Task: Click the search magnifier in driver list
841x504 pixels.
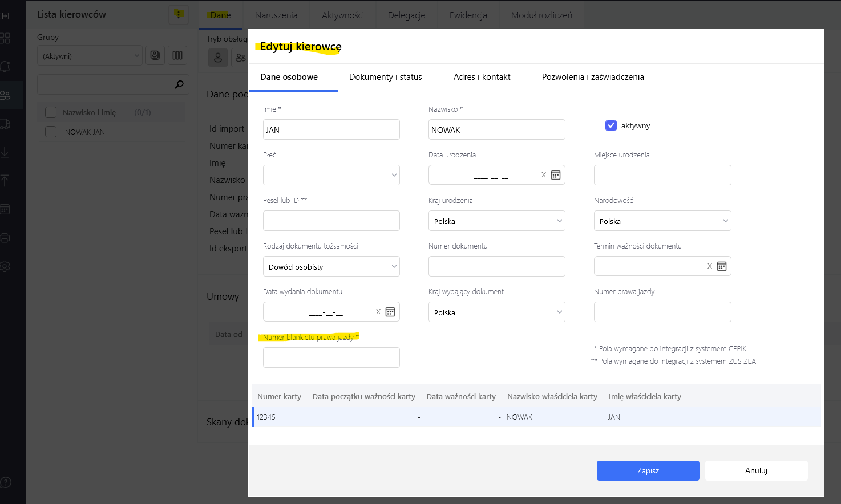Action: (x=179, y=84)
